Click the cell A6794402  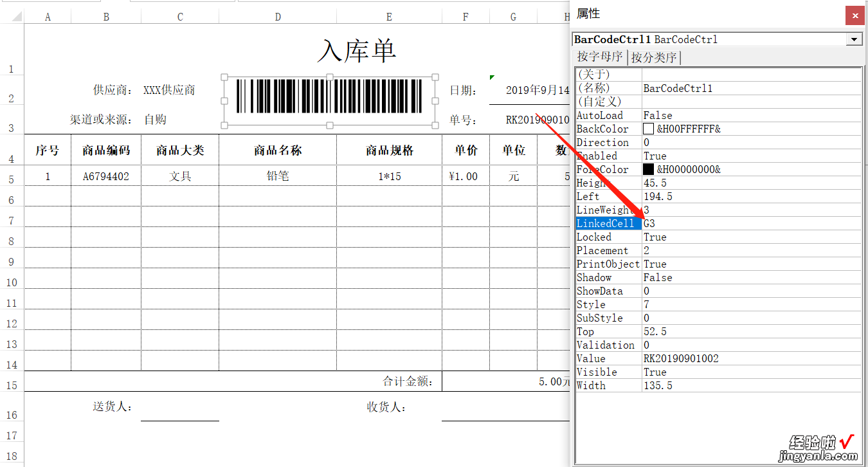tap(106, 176)
